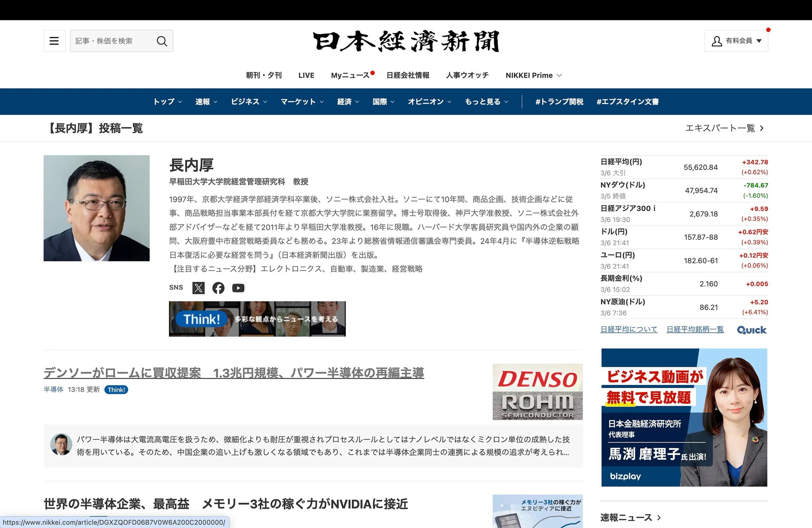Screen dimensions: 812x528
Task: Click the ユーロ(円) 182.60-61 row
Action: [x=684, y=261]
